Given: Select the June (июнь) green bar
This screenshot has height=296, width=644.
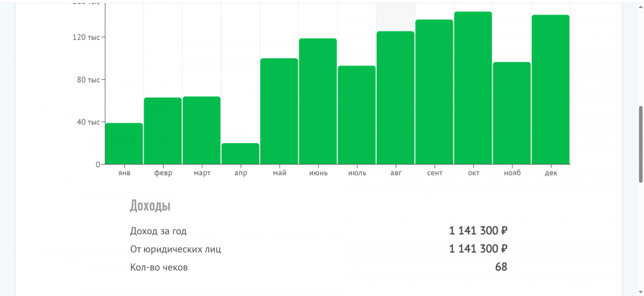Looking at the screenshot, I should click(318, 101).
